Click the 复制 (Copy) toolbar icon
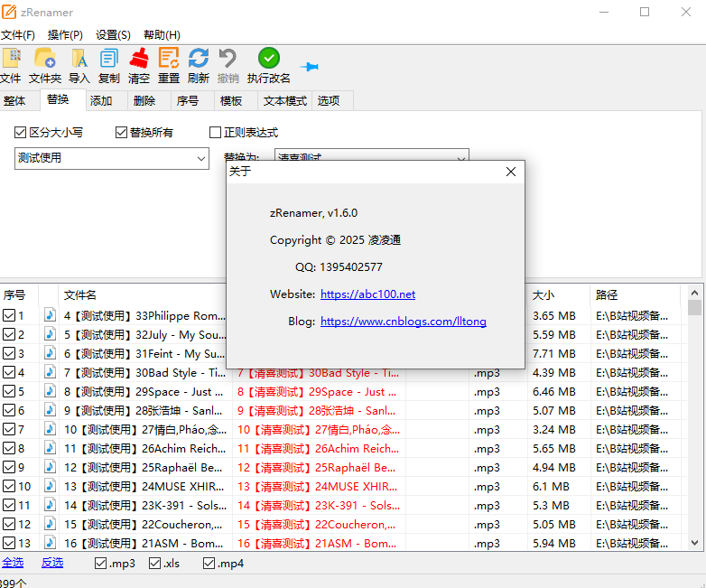 (109, 59)
